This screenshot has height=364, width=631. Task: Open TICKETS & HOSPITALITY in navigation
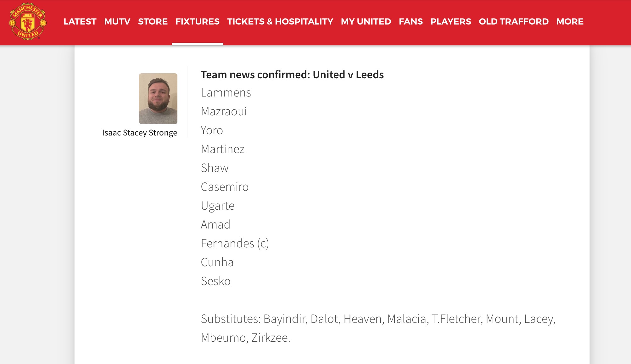(x=280, y=21)
